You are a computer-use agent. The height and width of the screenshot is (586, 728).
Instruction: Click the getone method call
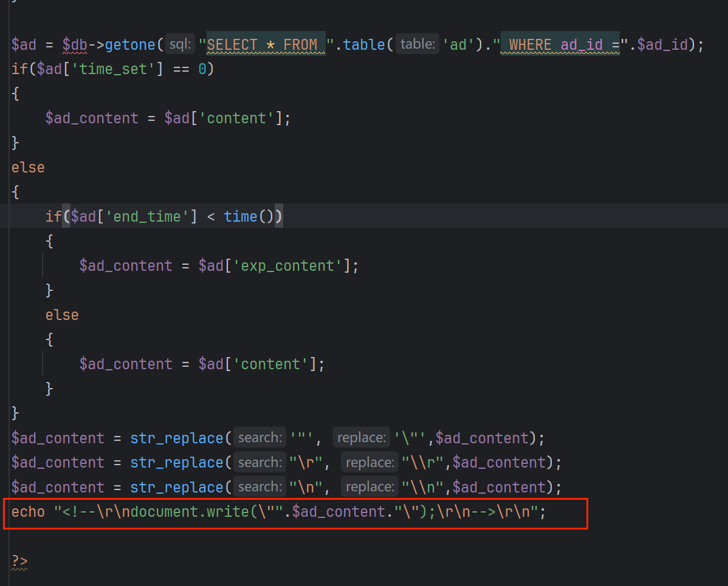tap(131, 44)
